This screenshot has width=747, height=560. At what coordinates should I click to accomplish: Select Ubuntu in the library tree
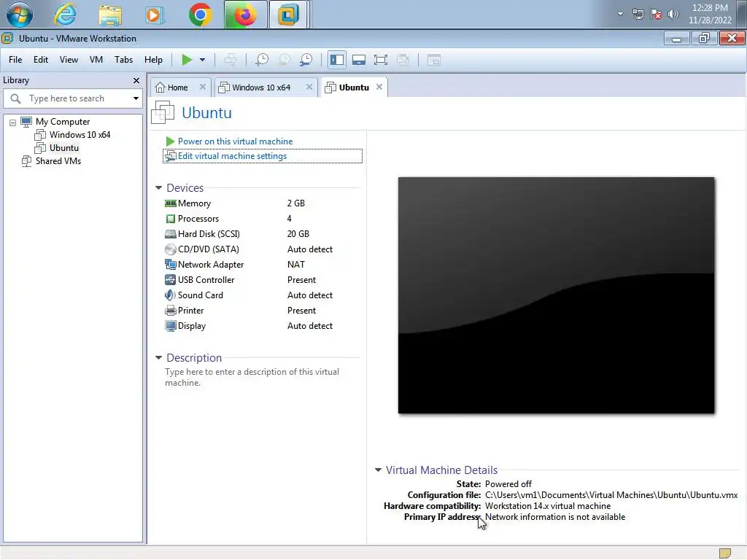pos(64,148)
